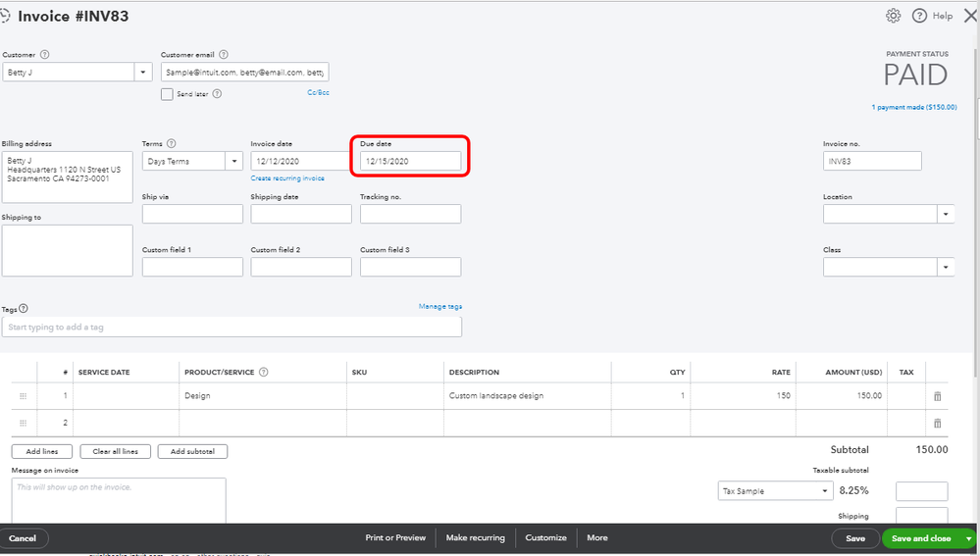Delete line 1 with trash icon
980x556 pixels.
click(937, 396)
